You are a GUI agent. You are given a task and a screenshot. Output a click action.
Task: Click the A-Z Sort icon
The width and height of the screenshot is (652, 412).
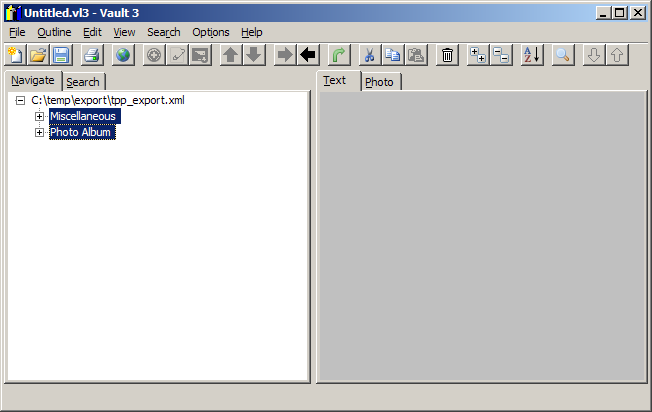point(532,55)
